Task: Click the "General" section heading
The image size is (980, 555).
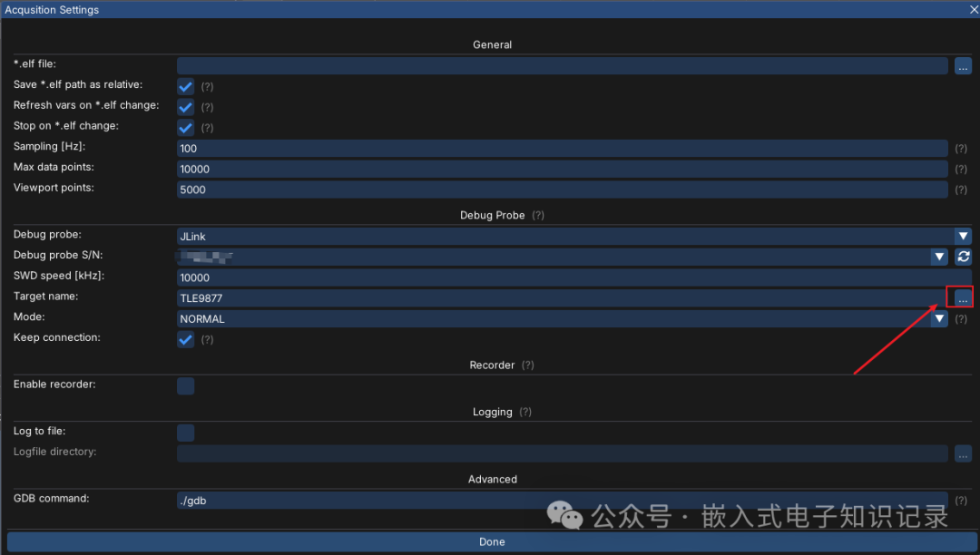Action: tap(492, 45)
